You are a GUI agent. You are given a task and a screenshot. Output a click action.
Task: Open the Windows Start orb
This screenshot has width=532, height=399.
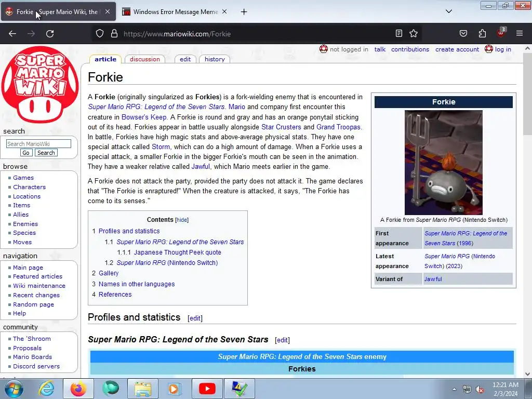click(14, 389)
